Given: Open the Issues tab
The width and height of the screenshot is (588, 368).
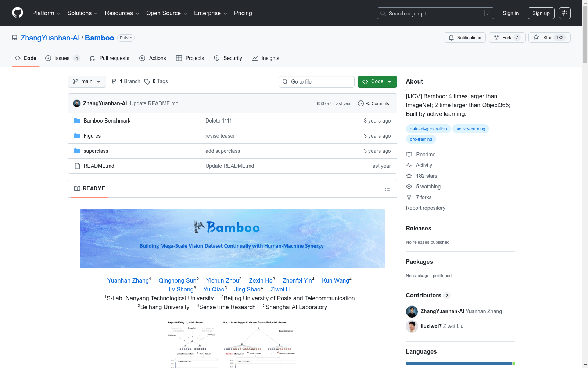Looking at the screenshot, I should [62, 58].
